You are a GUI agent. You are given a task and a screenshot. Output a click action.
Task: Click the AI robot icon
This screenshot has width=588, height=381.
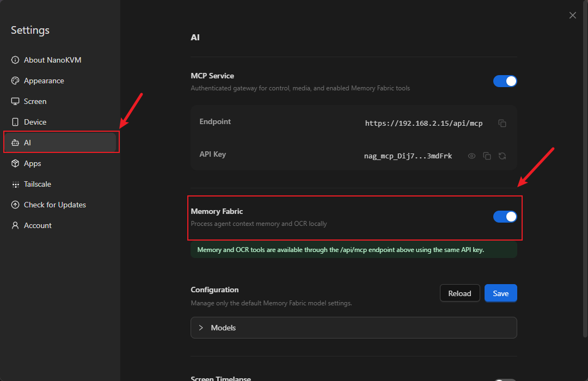(15, 143)
